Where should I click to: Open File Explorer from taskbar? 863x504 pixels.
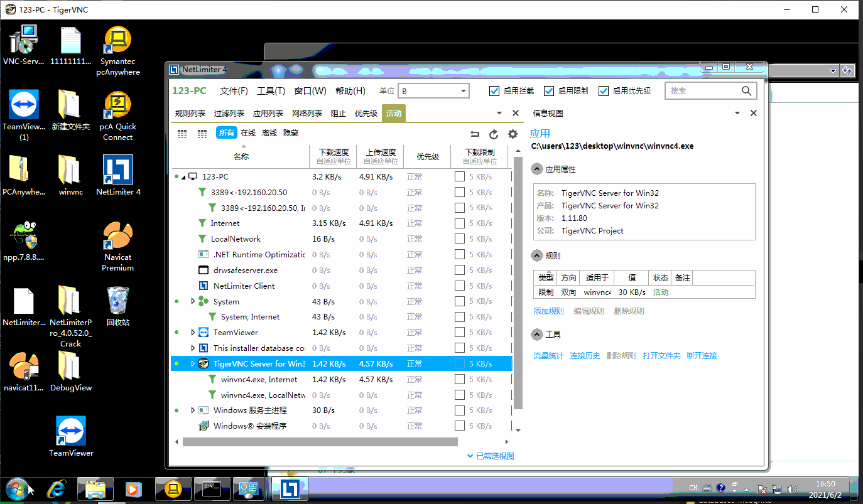click(x=95, y=489)
